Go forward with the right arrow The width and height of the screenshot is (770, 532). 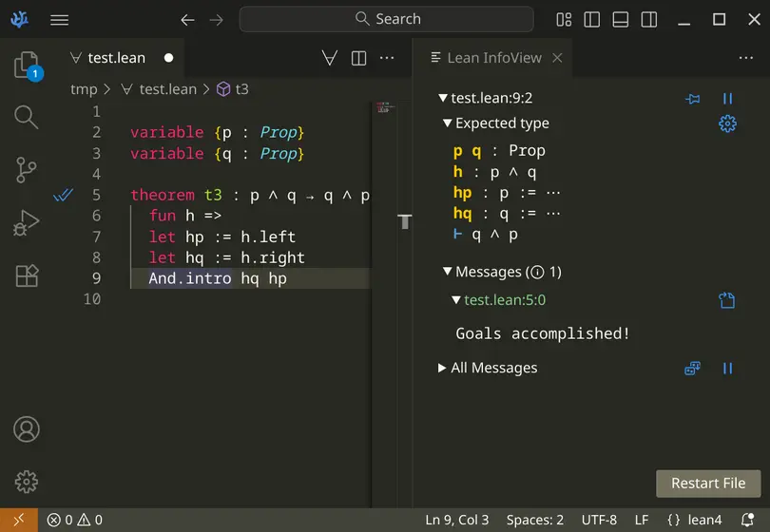click(216, 20)
